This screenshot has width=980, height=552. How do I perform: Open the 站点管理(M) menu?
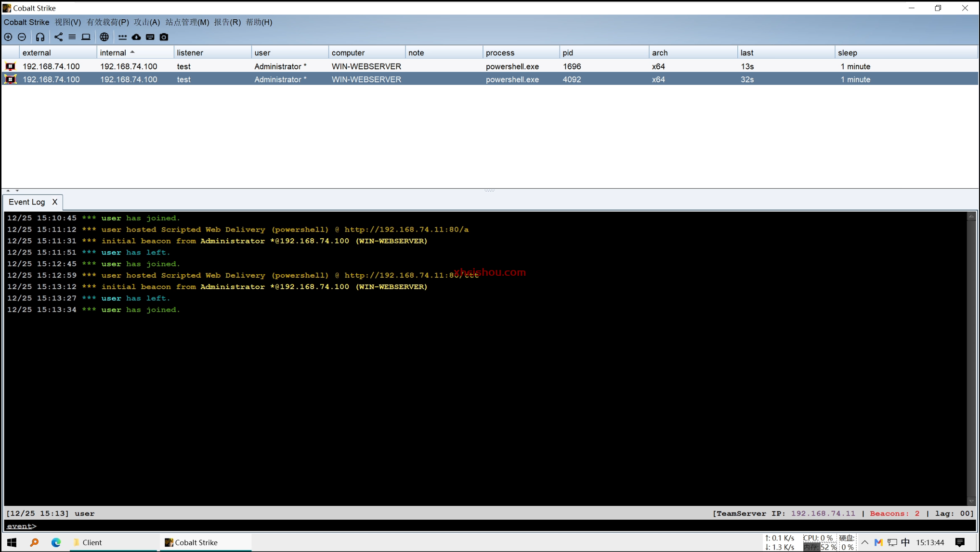tap(187, 22)
